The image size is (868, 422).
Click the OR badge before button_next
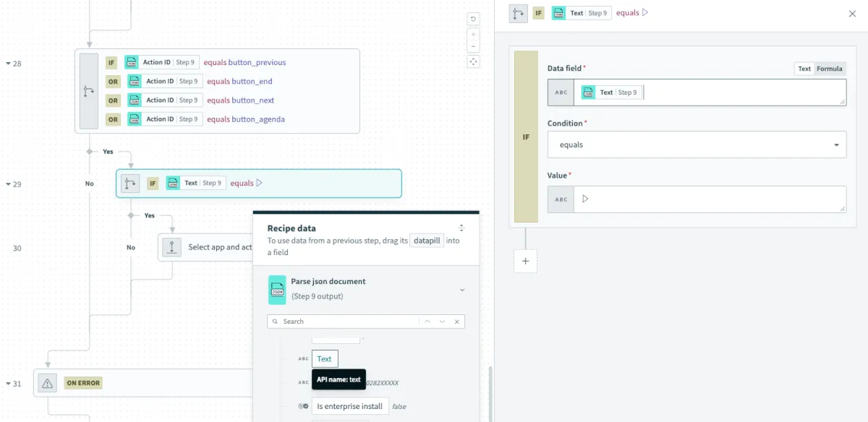tap(113, 100)
